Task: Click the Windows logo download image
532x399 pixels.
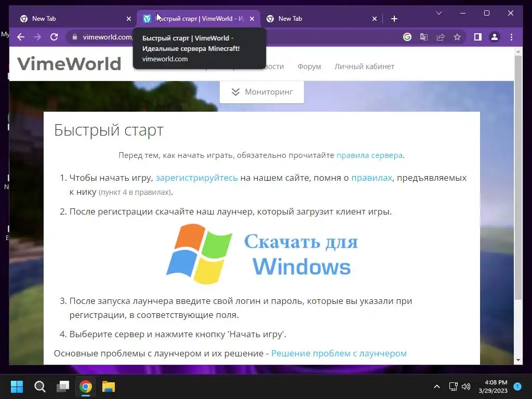Action: pyautogui.click(x=199, y=254)
